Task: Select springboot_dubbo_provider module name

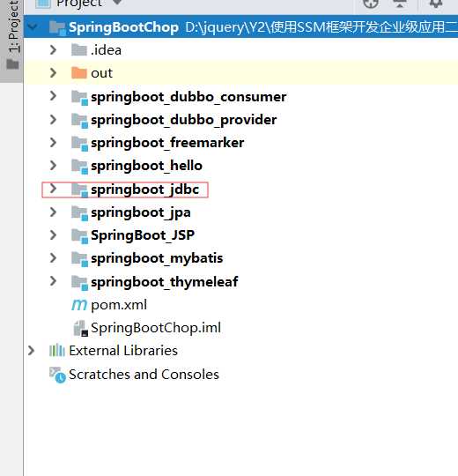Action: coord(183,120)
